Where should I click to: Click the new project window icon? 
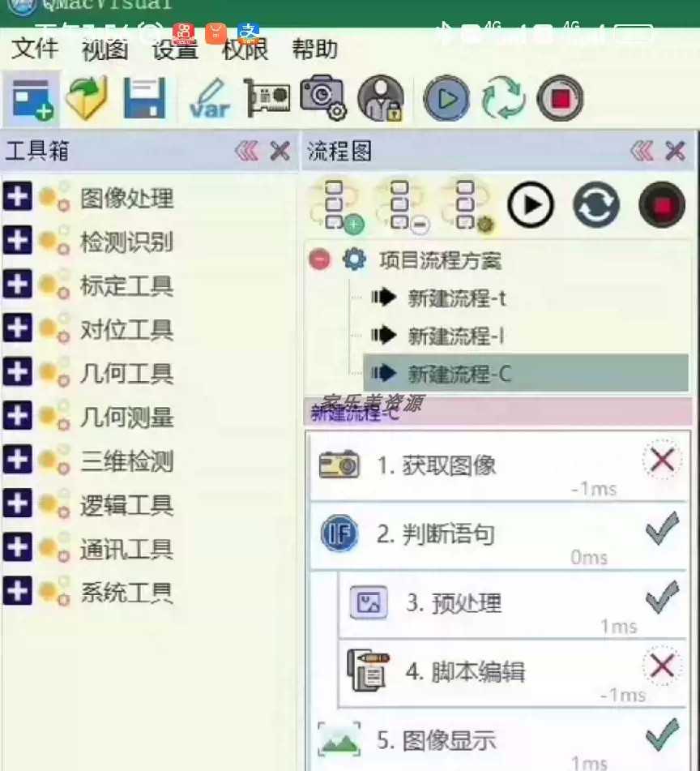tap(32, 99)
